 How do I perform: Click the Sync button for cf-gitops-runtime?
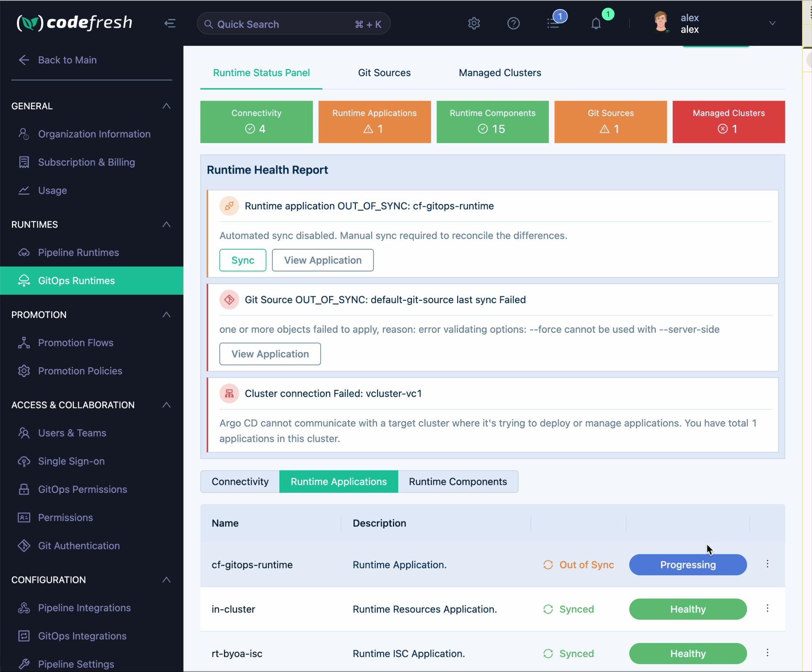click(243, 260)
